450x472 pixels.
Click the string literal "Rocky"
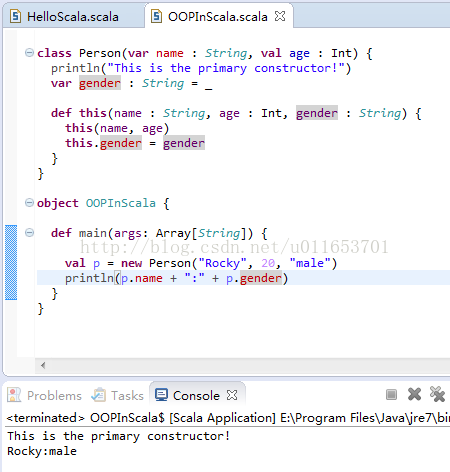223,263
